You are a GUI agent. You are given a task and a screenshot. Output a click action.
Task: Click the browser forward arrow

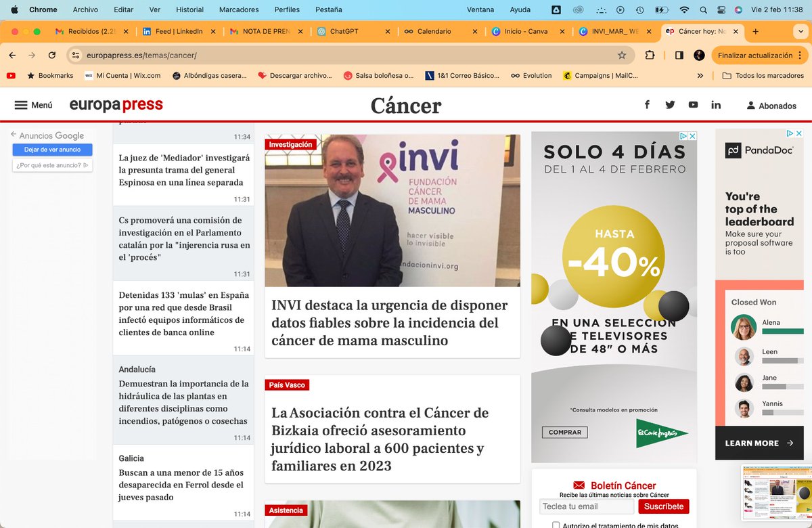32,56
